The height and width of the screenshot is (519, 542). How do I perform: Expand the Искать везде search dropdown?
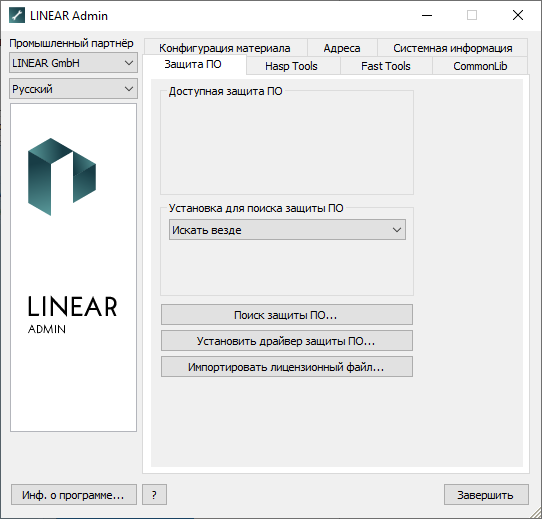pyautogui.click(x=287, y=230)
